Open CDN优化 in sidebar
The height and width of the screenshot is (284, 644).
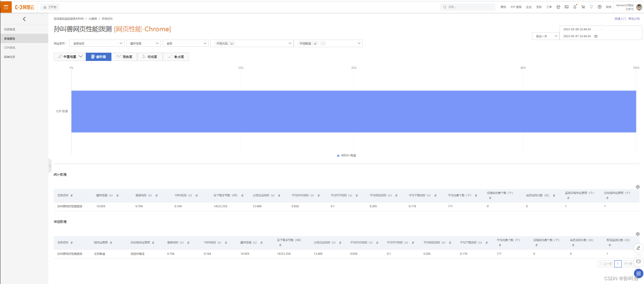[x=10, y=48]
